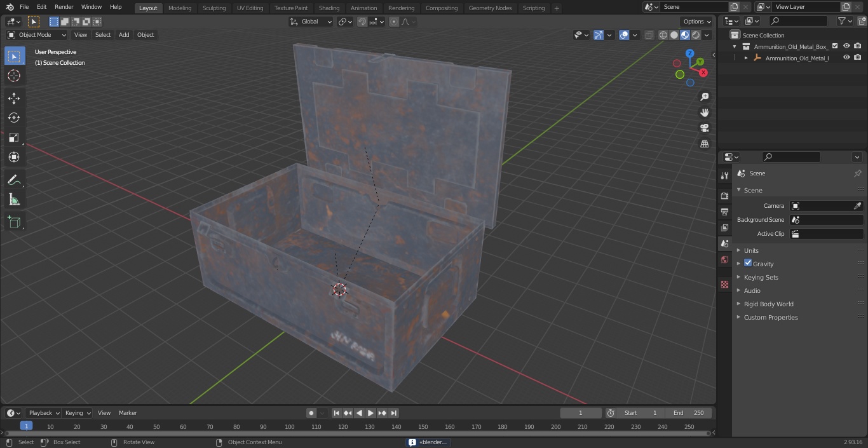Pin the Scene properties with the pin icon
Screen dimensions: 868x448
click(857, 173)
